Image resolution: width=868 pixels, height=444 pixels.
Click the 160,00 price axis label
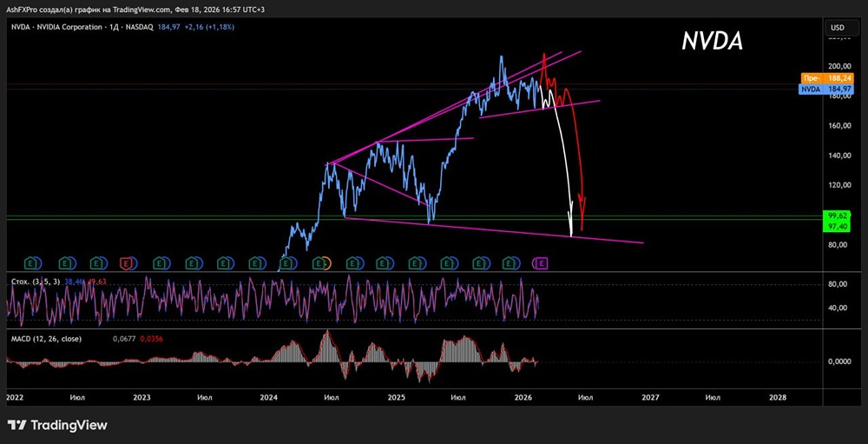841,125
